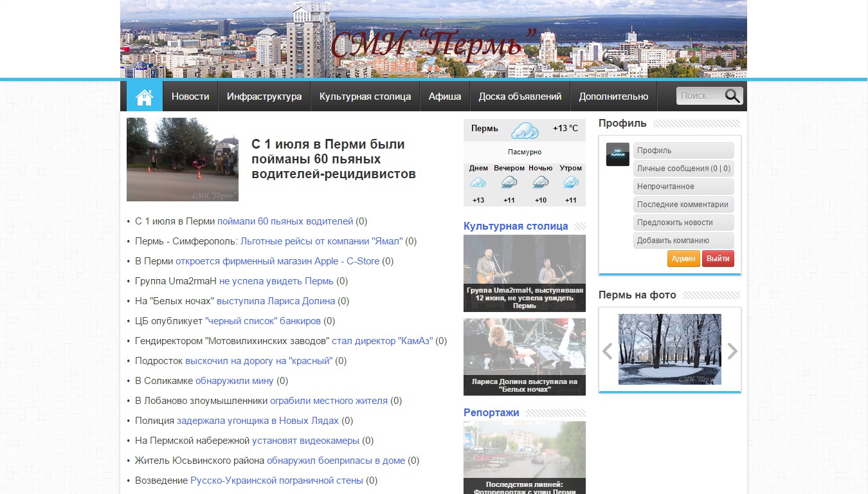
Task: Click the search magnifier icon
Action: (732, 96)
